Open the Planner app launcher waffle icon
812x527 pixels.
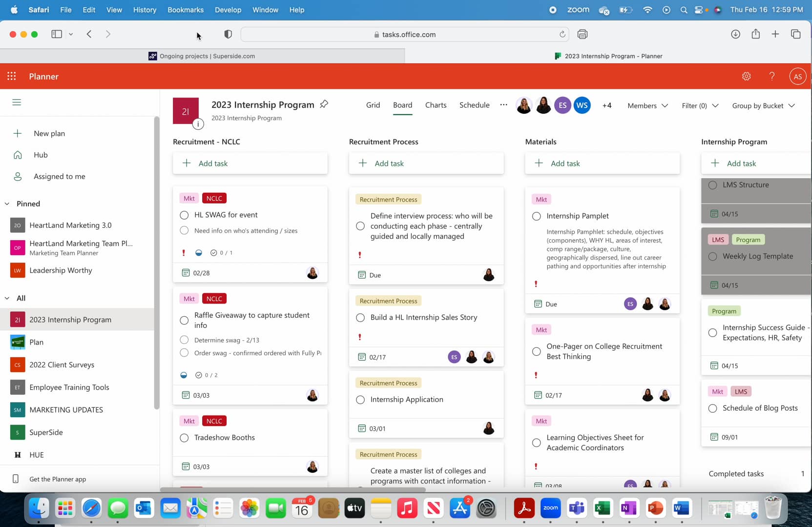pyautogui.click(x=11, y=76)
